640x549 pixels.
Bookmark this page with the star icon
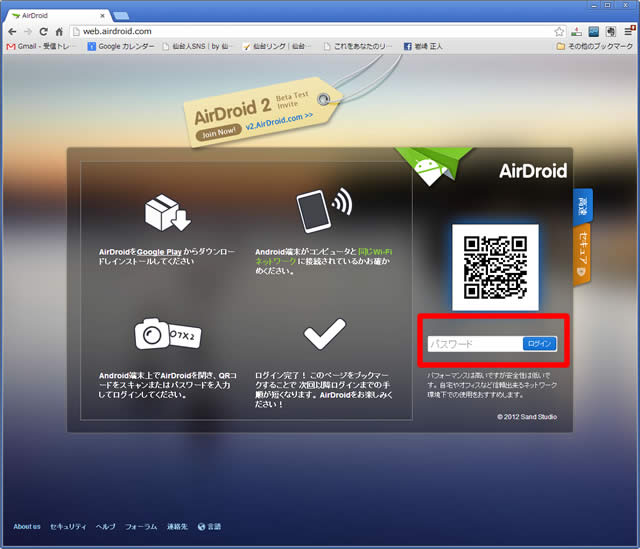pyautogui.click(x=559, y=31)
